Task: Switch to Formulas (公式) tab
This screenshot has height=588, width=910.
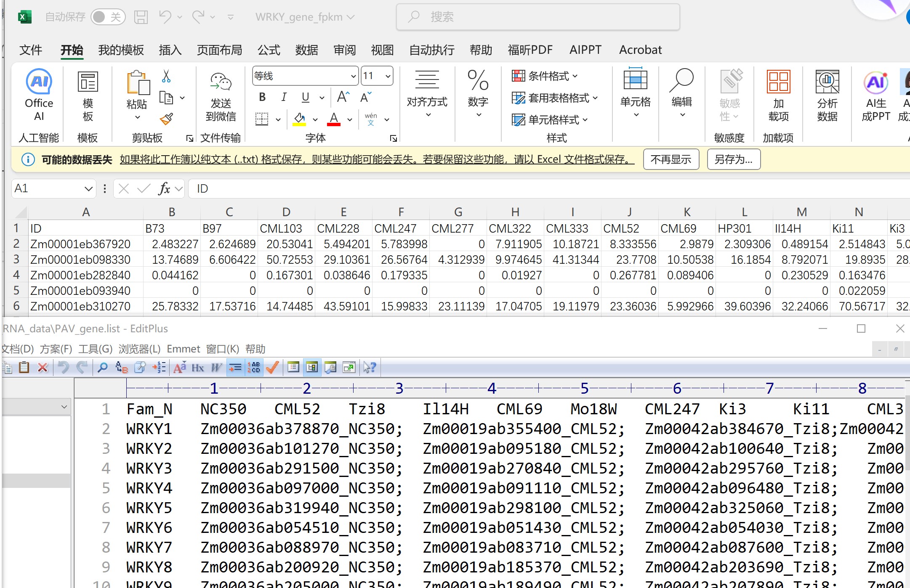Action: pos(269,50)
